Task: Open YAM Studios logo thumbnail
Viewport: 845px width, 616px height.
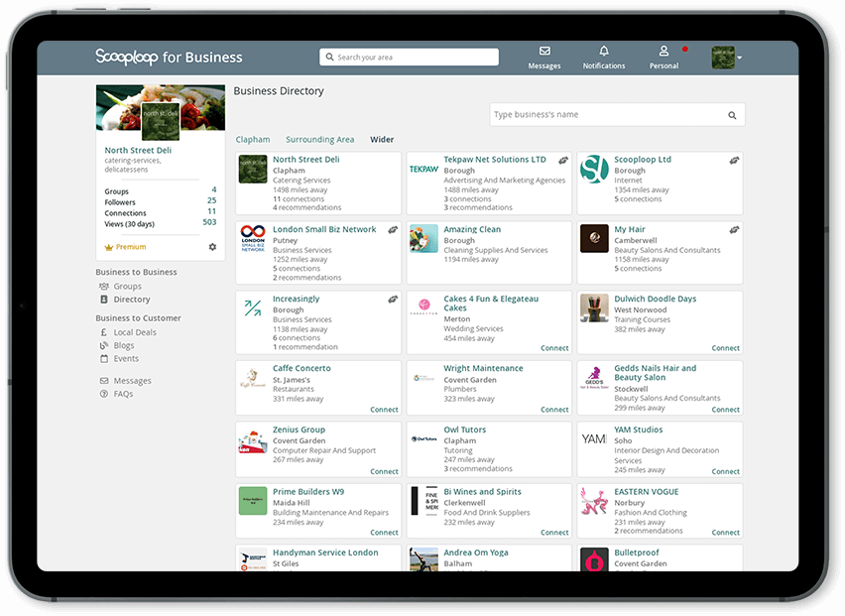Action: click(x=594, y=439)
